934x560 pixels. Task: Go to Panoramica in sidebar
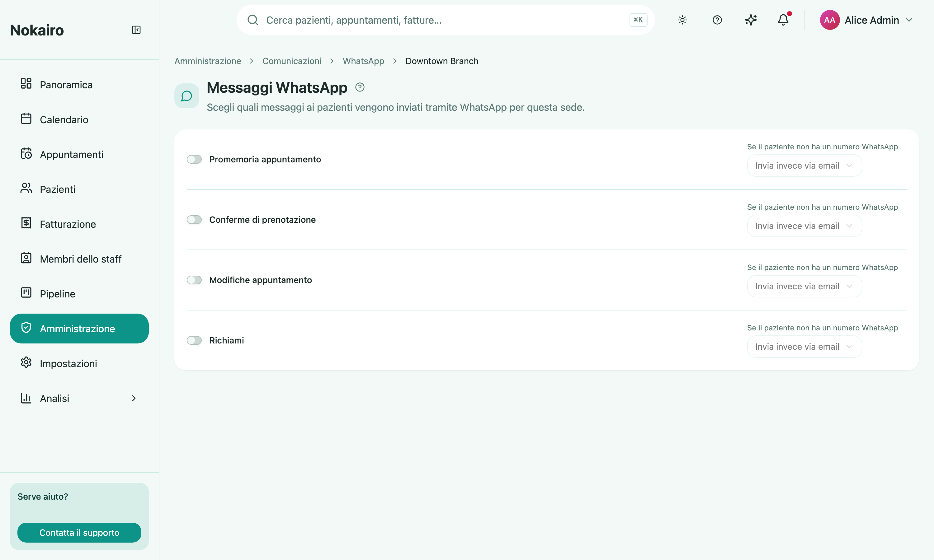[x=79, y=85]
